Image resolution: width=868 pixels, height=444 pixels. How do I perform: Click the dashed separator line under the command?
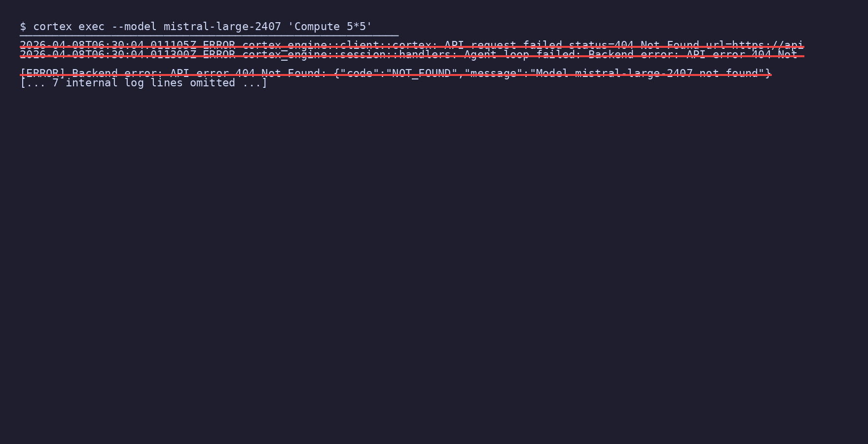[x=209, y=36]
